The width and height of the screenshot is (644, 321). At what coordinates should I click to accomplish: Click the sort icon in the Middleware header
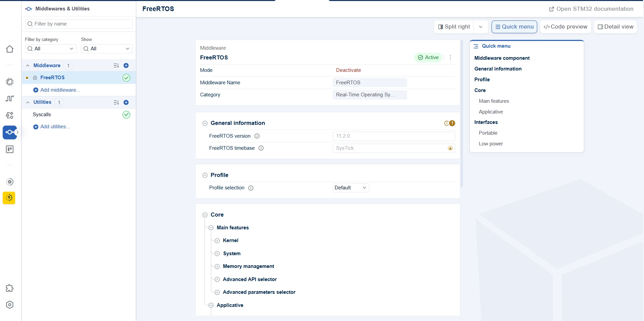(116, 65)
